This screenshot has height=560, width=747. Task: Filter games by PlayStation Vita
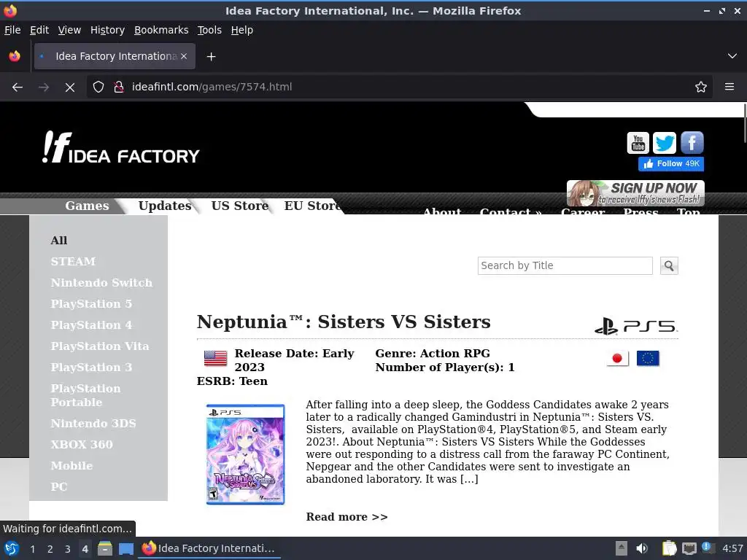coord(99,346)
